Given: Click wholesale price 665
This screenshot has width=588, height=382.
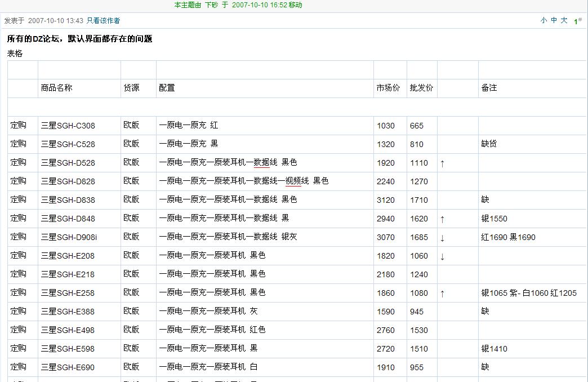Looking at the screenshot, I should coord(417,126).
